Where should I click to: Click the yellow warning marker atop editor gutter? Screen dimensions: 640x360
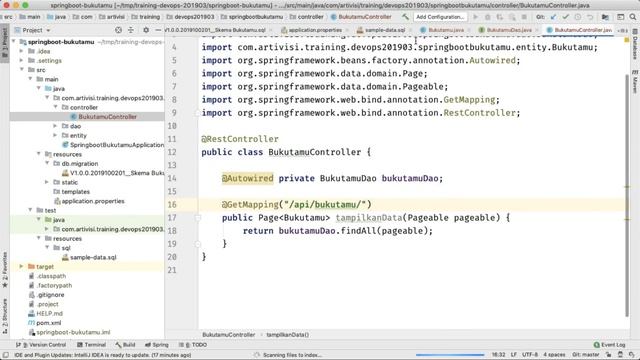[x=627, y=40]
